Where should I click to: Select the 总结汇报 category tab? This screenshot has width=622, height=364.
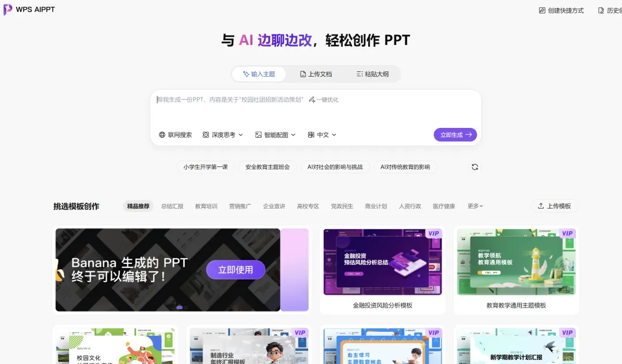point(172,206)
